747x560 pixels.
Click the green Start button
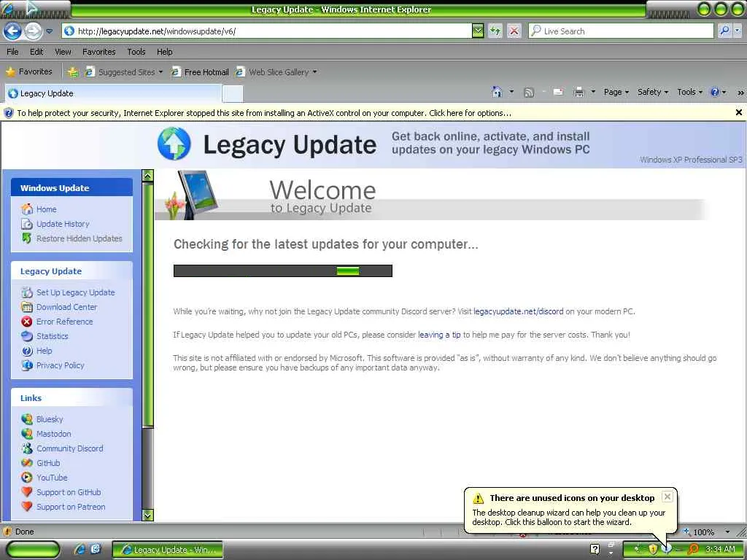32,550
